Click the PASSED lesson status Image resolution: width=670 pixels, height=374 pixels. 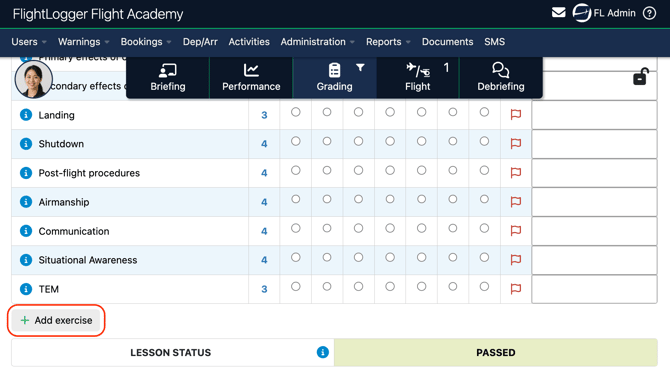tap(496, 353)
